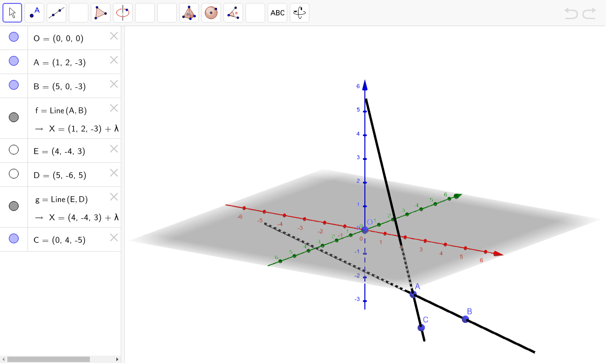Delete the row E = (4, -4, 3)
Screen dimensions: 606x364
[114, 149]
